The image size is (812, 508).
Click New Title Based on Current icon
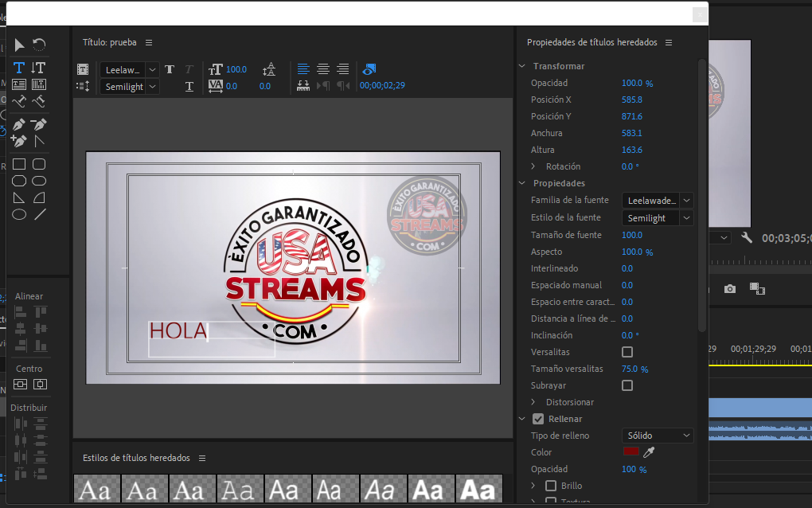coord(83,69)
